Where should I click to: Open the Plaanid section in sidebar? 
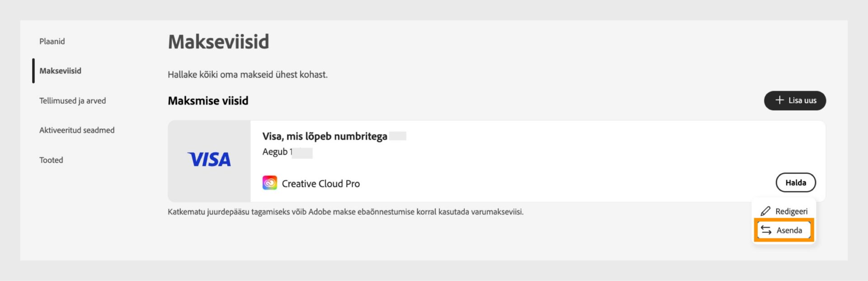click(x=52, y=41)
